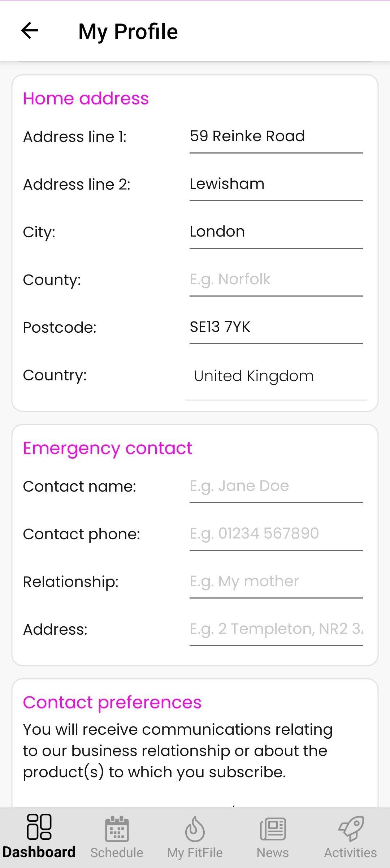The image size is (390, 868).
Task: Open Activities rocket icon
Action: tap(351, 828)
